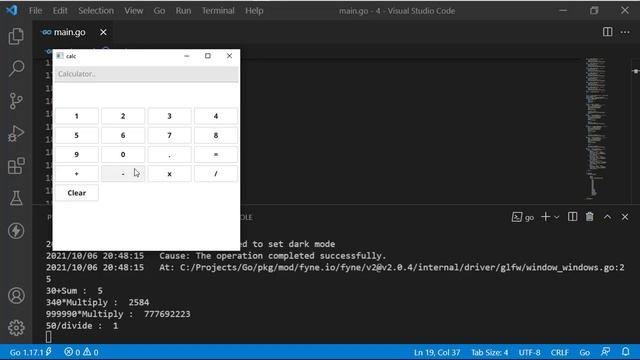Click the minus calculator button
Image resolution: width=640 pixels, height=360 pixels.
[123, 173]
